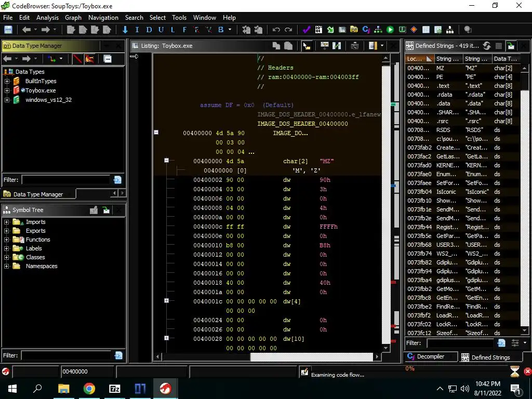Go to next bookmark with the B icon
The width and height of the screenshot is (532, 399).
[x=221, y=30]
